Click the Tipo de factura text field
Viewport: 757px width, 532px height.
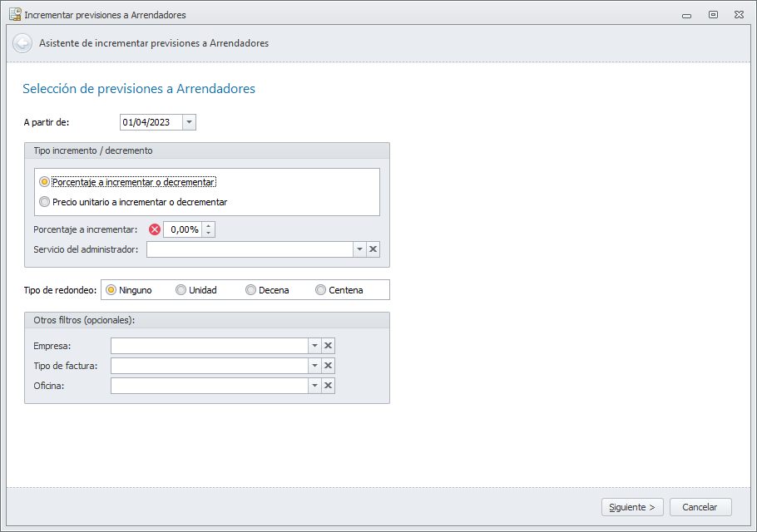210,366
